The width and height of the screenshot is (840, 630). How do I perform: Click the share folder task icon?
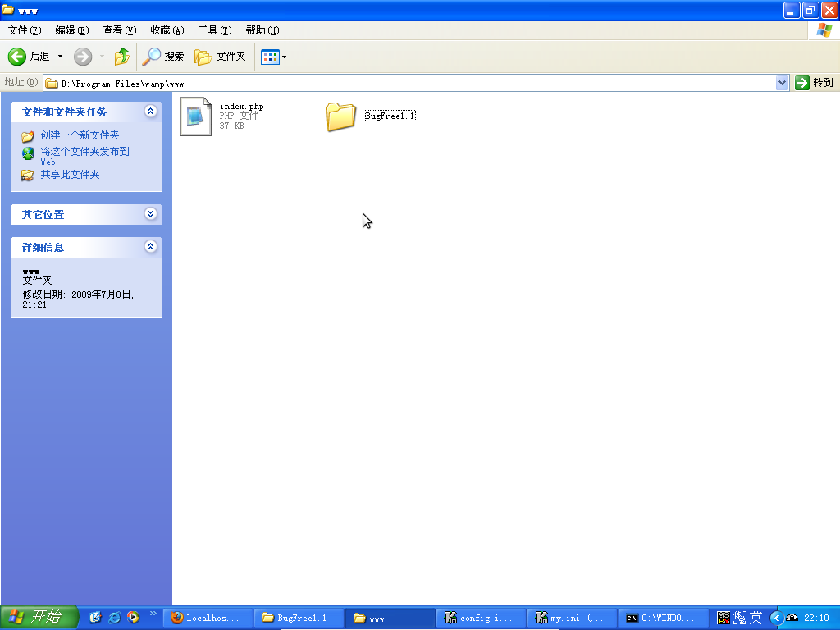(x=27, y=176)
